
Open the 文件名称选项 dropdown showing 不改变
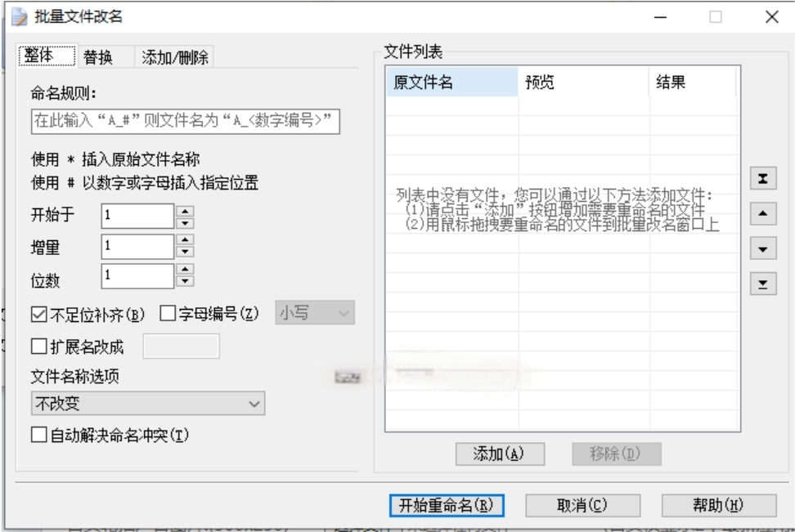coord(147,402)
